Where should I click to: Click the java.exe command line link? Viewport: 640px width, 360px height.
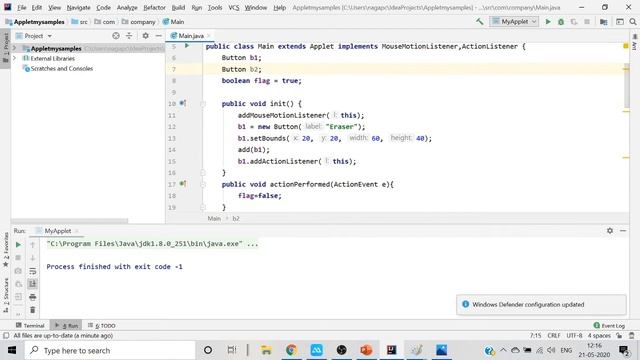(x=152, y=244)
